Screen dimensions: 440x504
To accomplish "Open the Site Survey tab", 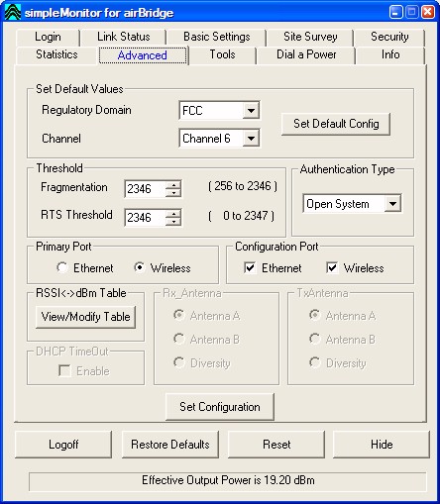I will (x=310, y=37).
